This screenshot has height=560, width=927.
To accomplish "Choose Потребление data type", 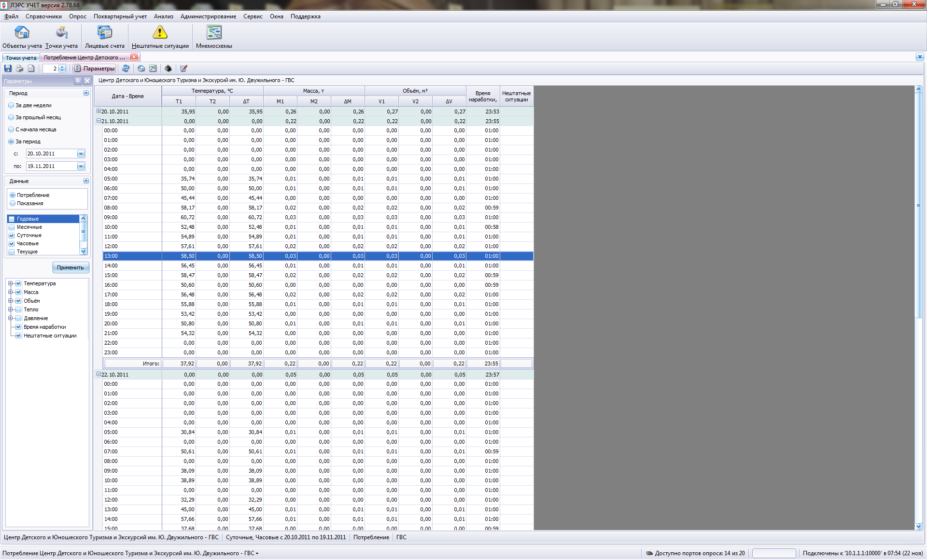I will click(29, 195).
